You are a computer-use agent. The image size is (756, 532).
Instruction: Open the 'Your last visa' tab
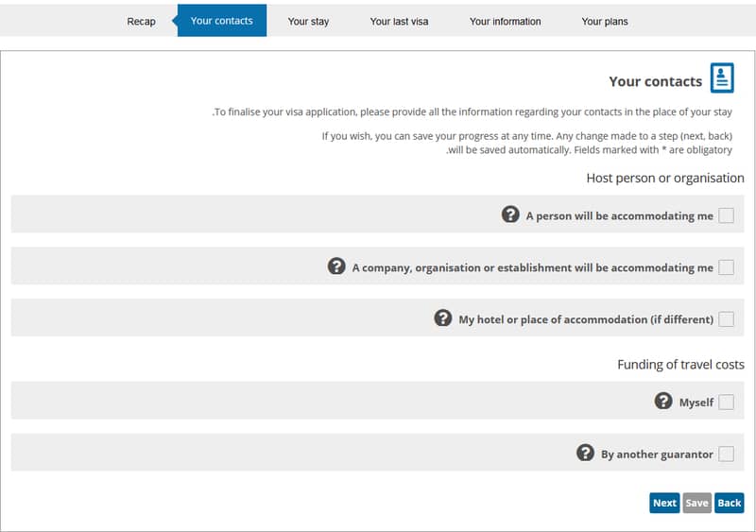click(399, 21)
